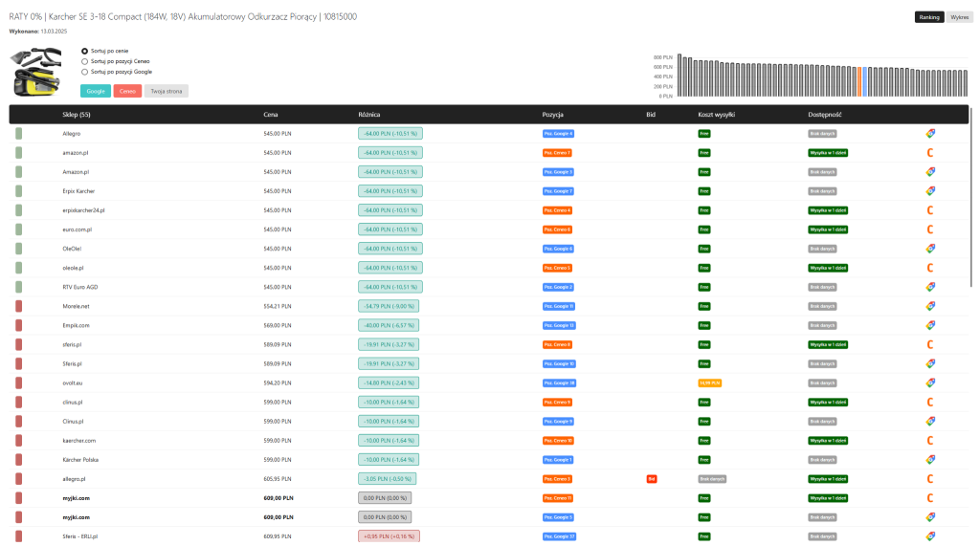Click the Cena column header

coord(271,115)
